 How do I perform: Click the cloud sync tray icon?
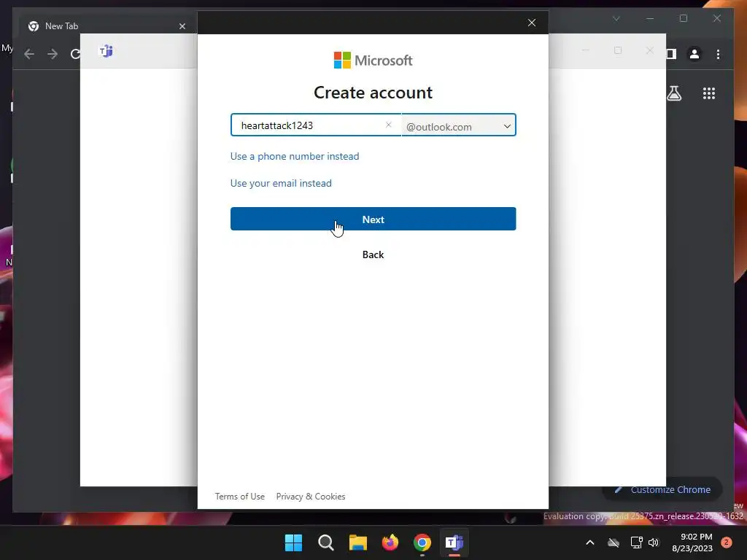tap(614, 542)
